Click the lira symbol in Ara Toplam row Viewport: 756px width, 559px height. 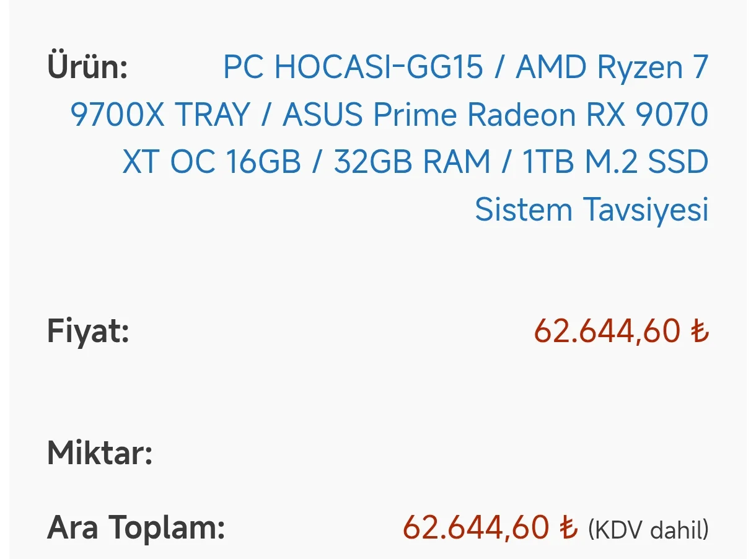(x=568, y=529)
